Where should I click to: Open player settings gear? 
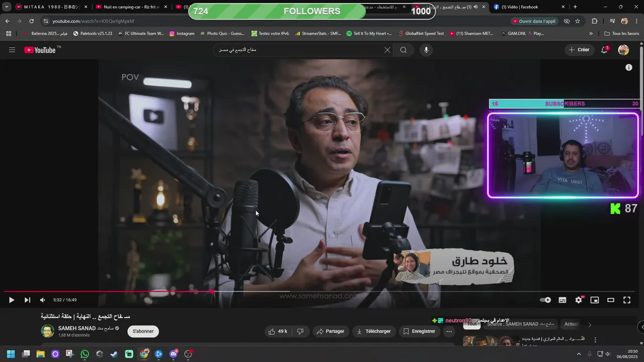(x=579, y=300)
